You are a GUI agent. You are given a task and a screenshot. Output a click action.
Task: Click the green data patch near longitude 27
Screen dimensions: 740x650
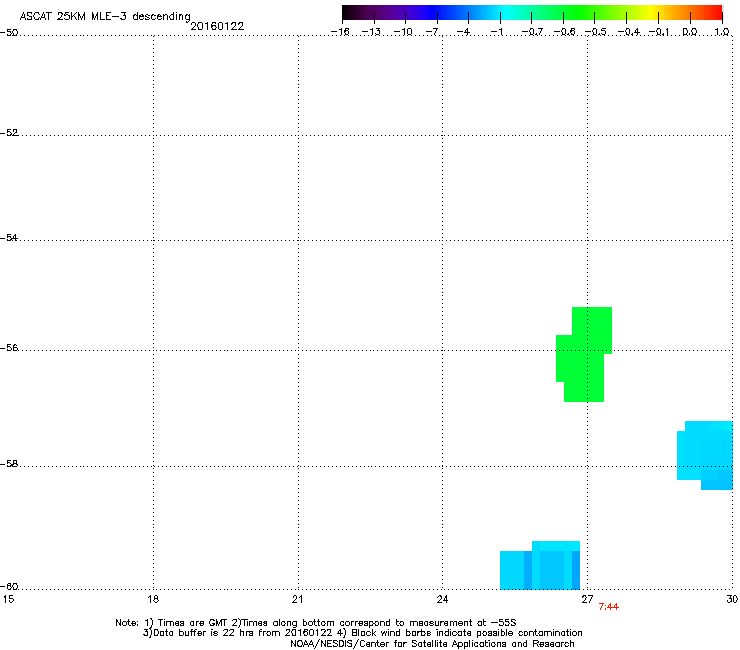(584, 355)
